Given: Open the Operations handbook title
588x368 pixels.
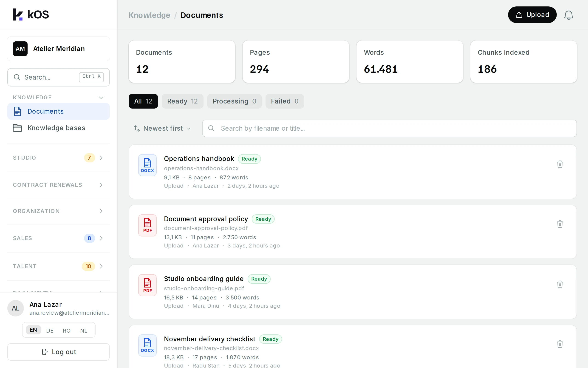Looking at the screenshot, I should pos(199,159).
